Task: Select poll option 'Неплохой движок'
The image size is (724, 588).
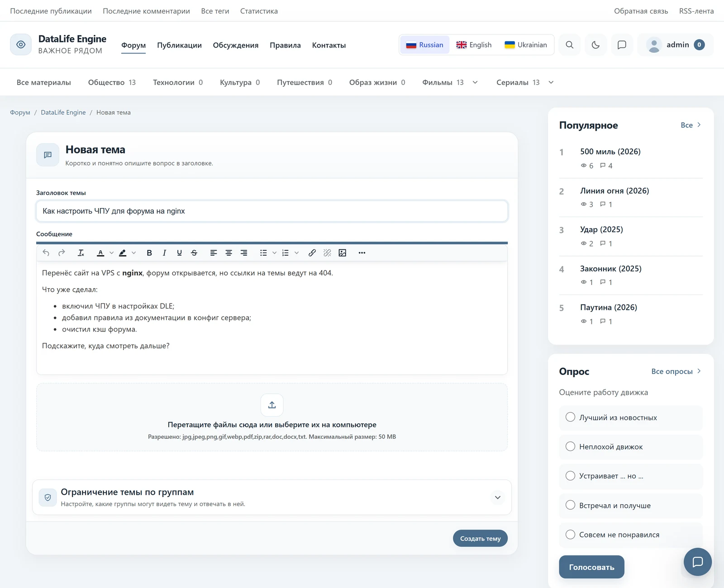Action: pos(631,447)
